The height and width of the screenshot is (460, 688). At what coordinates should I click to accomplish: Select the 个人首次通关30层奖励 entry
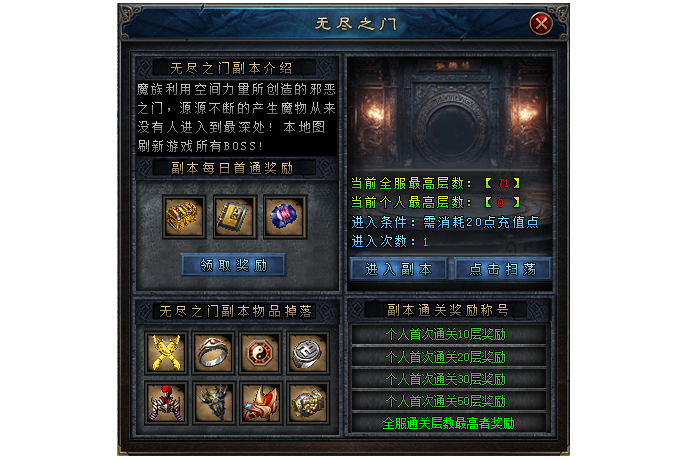pos(448,379)
